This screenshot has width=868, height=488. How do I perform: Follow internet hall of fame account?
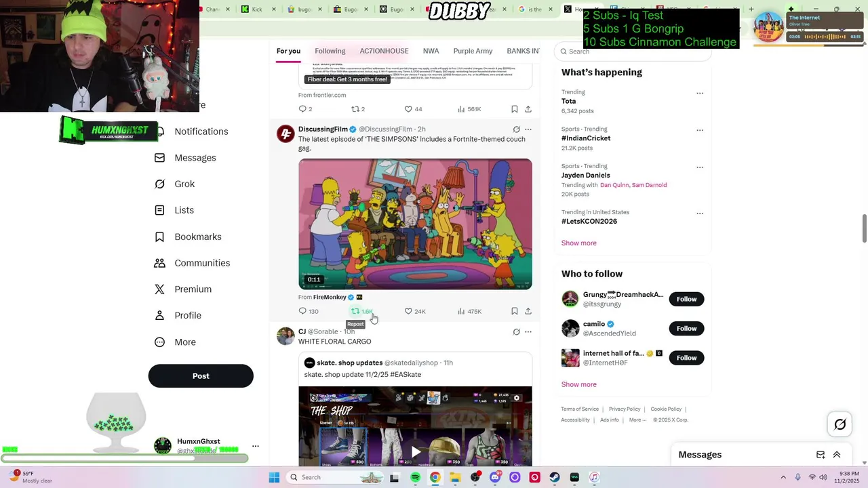tap(686, 358)
